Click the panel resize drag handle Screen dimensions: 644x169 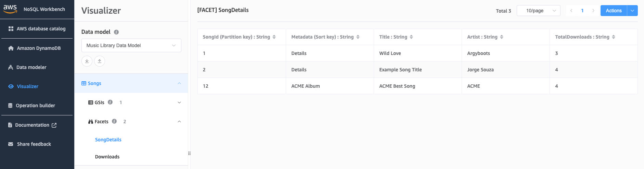coord(189,153)
